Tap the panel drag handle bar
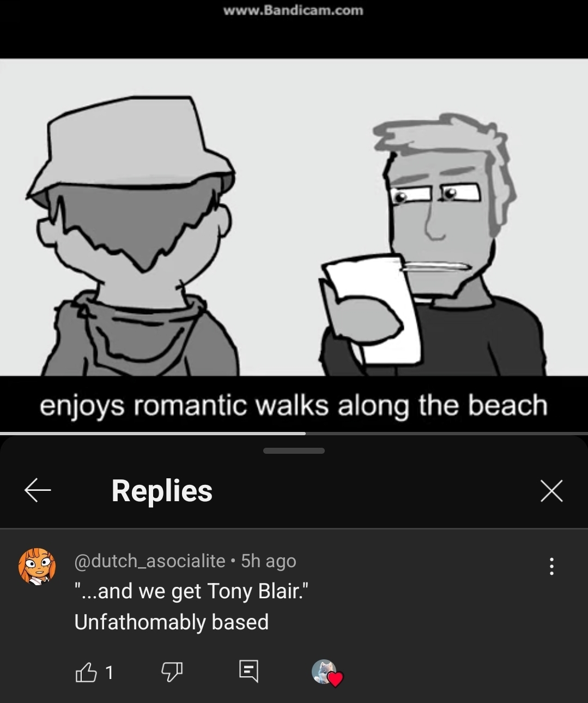 (294, 451)
